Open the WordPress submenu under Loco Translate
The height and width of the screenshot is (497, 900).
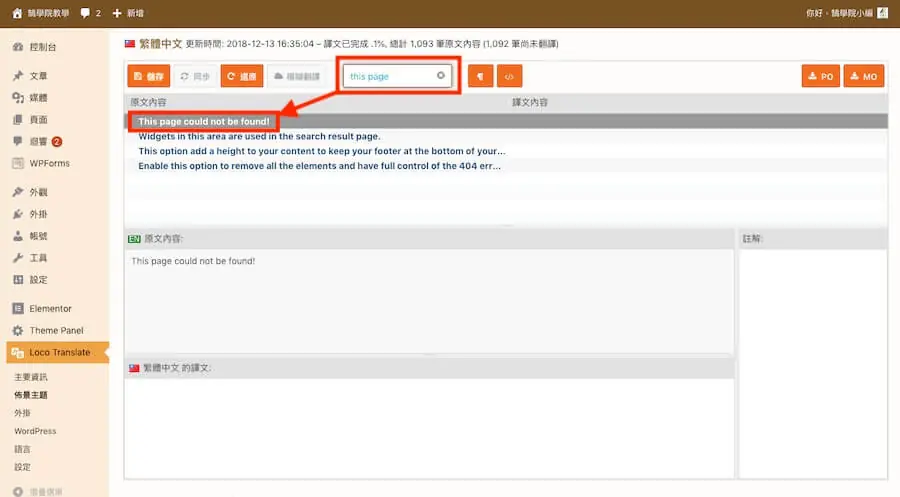point(35,431)
